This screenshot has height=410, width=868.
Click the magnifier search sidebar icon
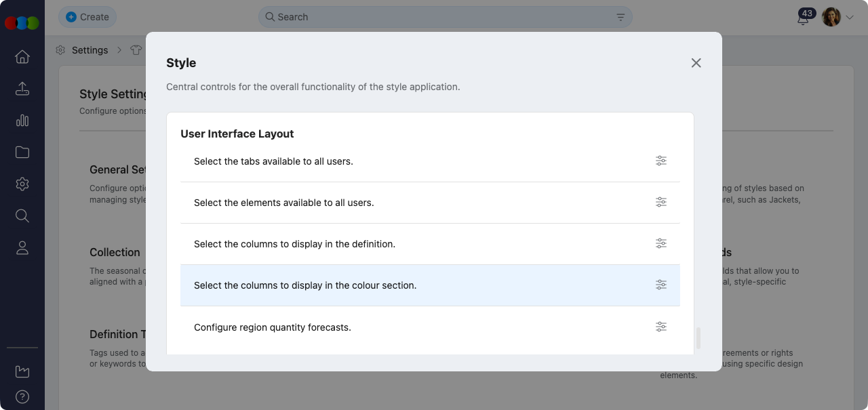click(22, 216)
